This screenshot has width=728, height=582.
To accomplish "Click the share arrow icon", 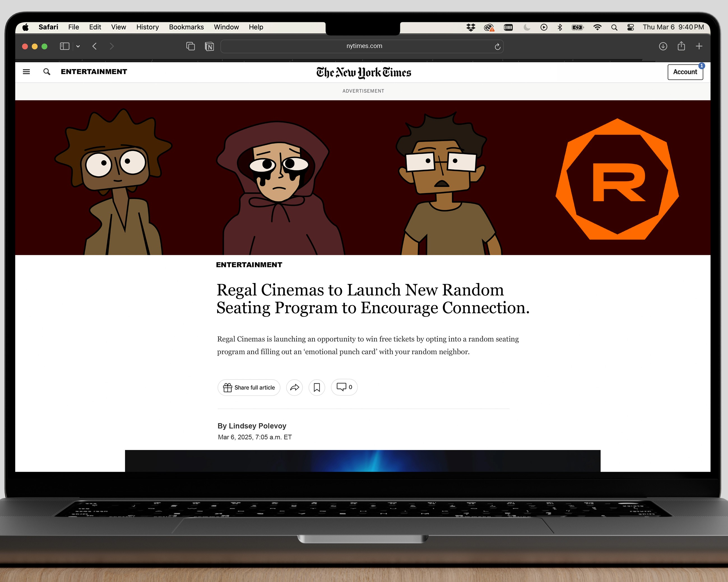I will 295,387.
